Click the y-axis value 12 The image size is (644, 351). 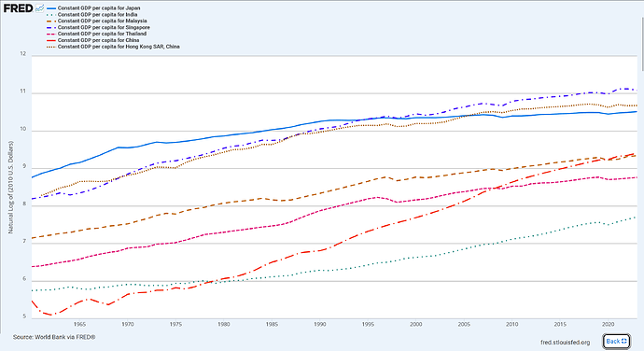click(23, 54)
